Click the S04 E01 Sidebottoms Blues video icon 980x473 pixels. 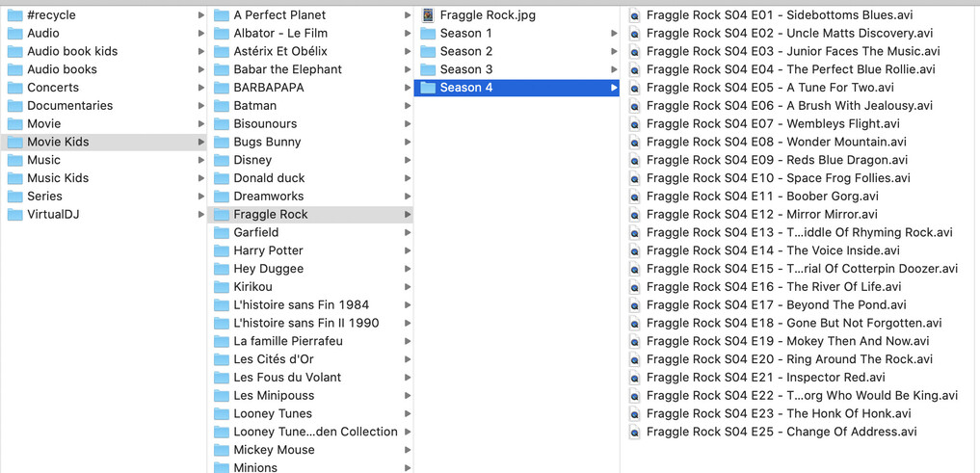coord(634,15)
